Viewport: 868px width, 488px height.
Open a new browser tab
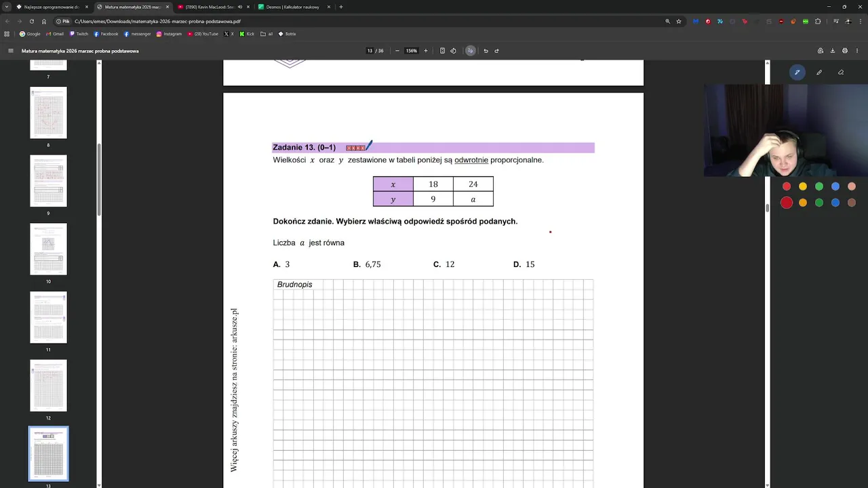(340, 7)
